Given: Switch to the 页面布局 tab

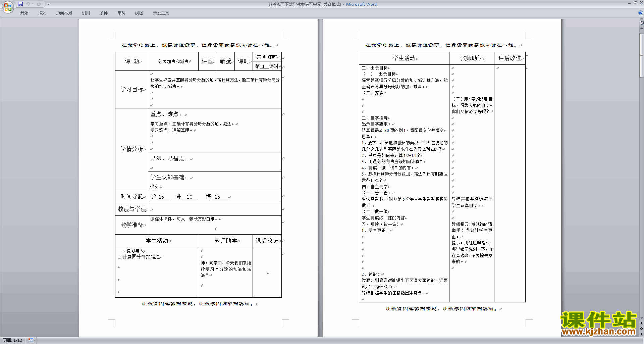Looking at the screenshot, I should (64, 13).
